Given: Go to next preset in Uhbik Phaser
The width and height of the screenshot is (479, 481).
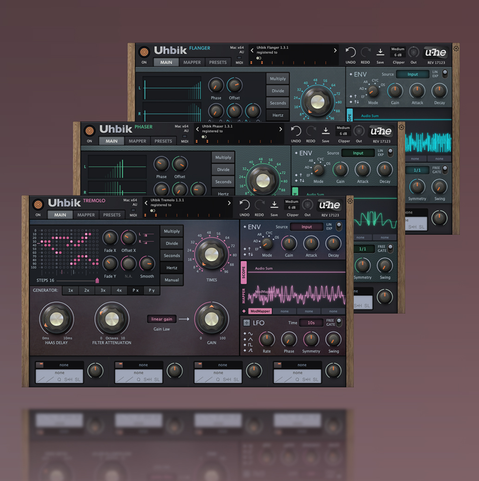Looking at the screenshot, I should (281, 129).
